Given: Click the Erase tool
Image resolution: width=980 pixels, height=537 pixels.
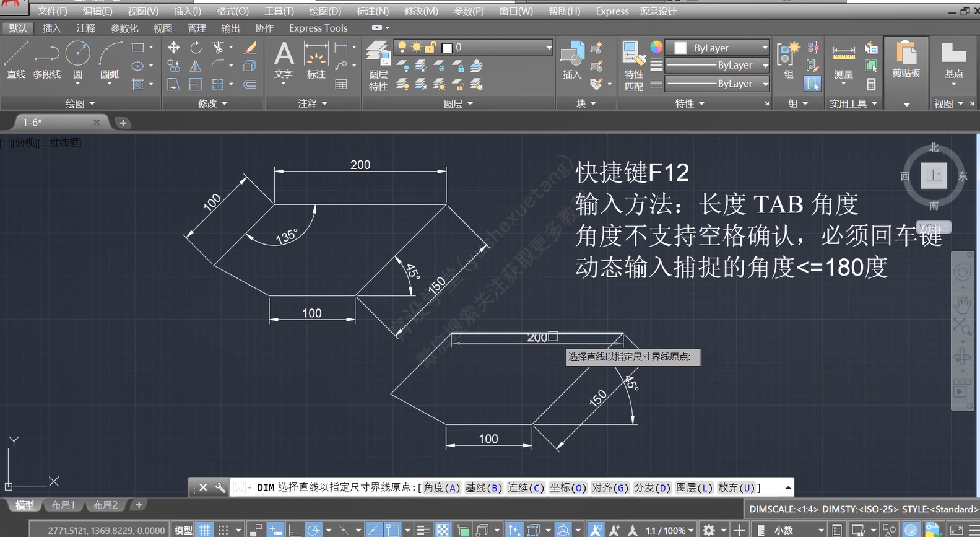Looking at the screenshot, I should (250, 48).
